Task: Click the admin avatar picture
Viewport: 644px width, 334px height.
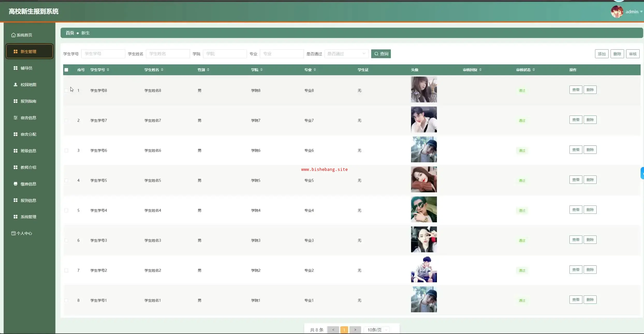Action: point(617,12)
